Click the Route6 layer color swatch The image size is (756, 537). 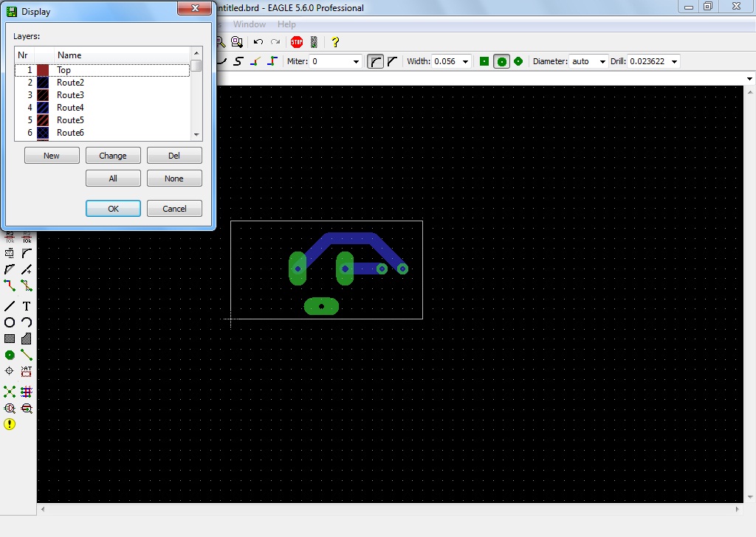pyautogui.click(x=43, y=133)
